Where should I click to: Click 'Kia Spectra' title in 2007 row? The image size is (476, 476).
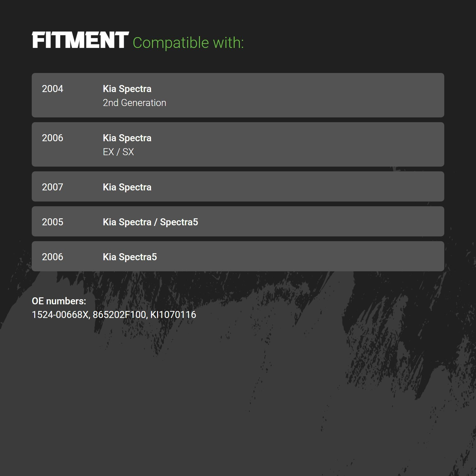(x=127, y=188)
